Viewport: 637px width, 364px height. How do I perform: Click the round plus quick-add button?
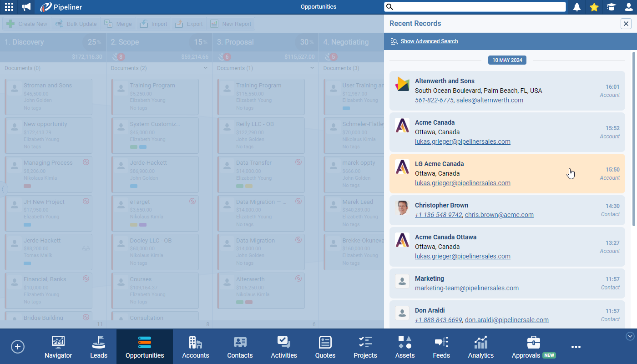18,347
